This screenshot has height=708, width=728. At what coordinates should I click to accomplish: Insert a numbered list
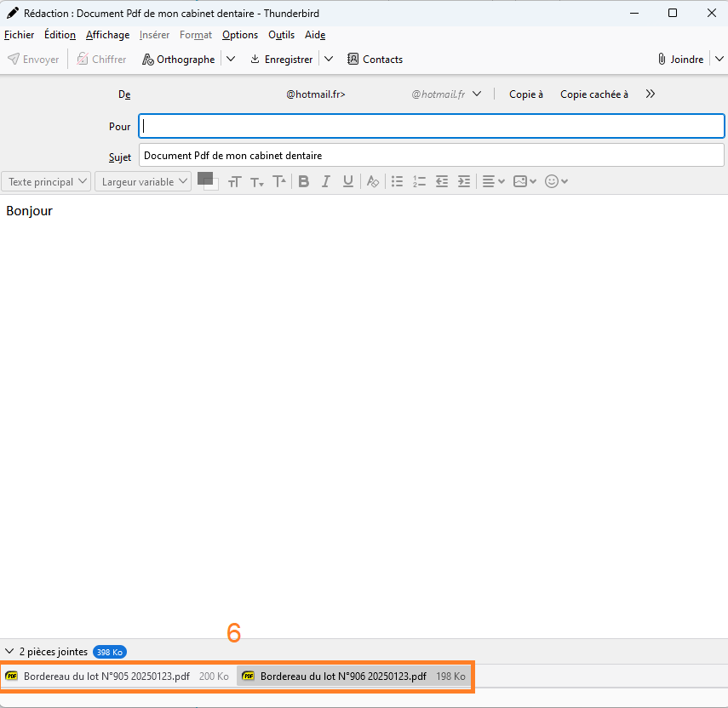[x=419, y=181]
